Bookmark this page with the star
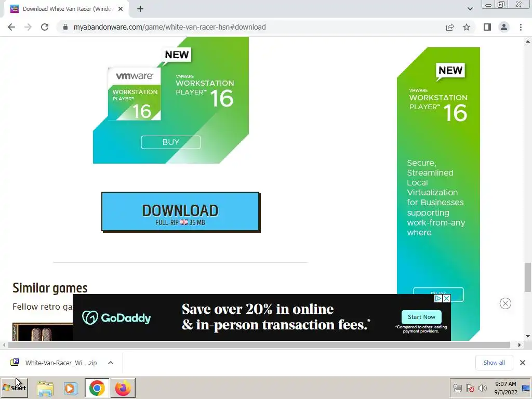The width and height of the screenshot is (532, 399). pyautogui.click(x=467, y=27)
